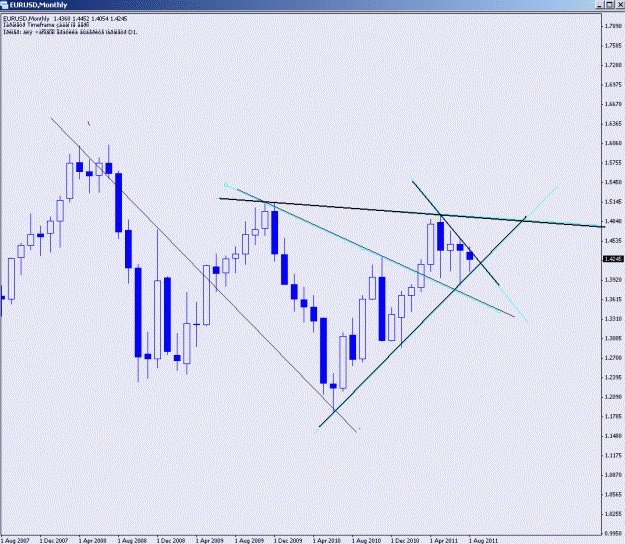The image size is (625, 544).
Task: Click the 0.9950 price axis label
Action: [614, 534]
